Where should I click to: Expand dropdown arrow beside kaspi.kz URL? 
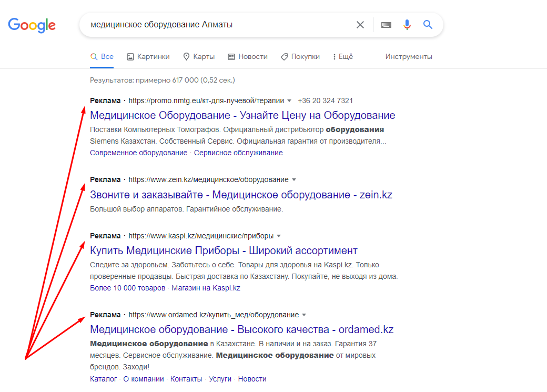[279, 236]
